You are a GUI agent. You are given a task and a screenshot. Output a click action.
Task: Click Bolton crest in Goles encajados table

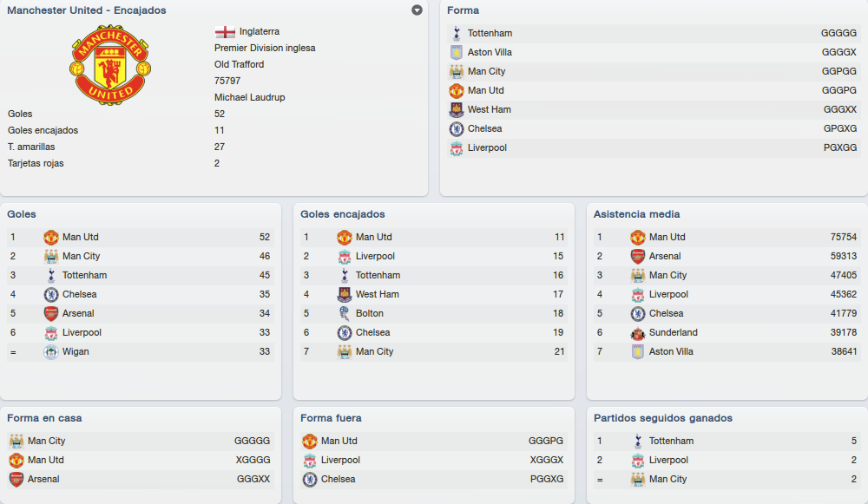[345, 314]
